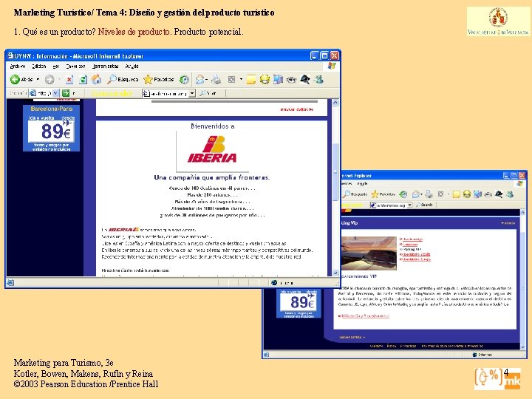Click the Iberia logo image

click(212, 149)
